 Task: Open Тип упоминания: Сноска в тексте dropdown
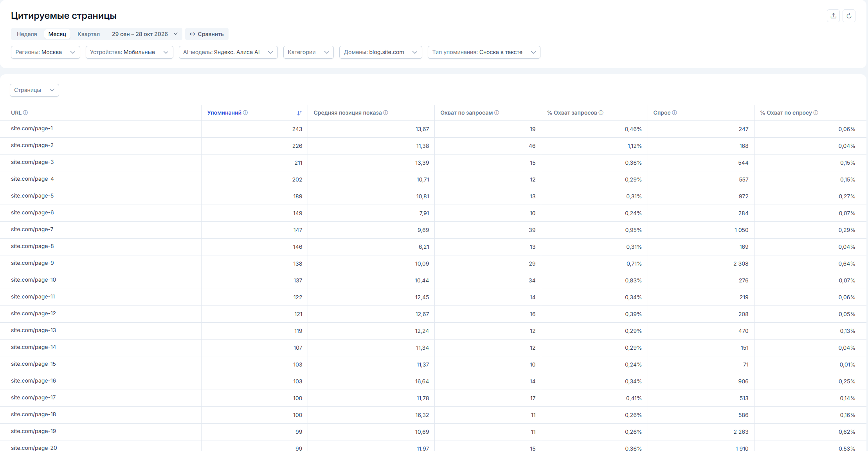pyautogui.click(x=484, y=52)
